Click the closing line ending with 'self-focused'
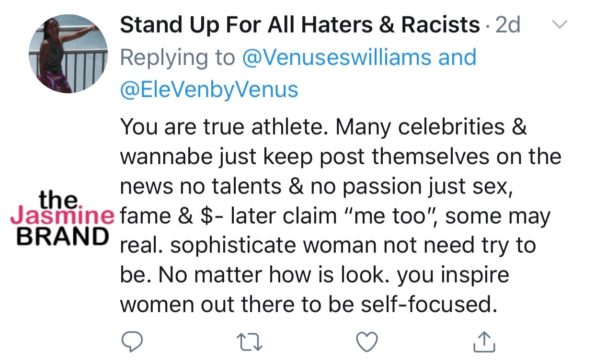The image size is (595, 362). pos(309,304)
